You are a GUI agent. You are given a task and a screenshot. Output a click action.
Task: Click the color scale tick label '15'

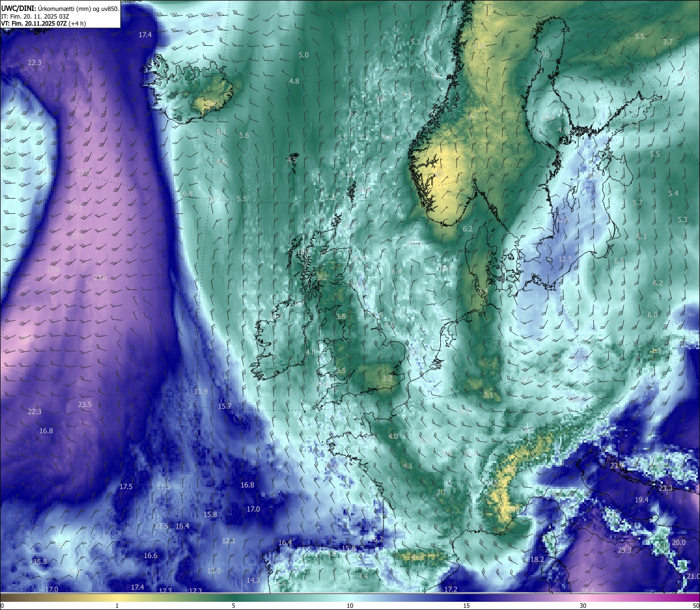(466, 605)
